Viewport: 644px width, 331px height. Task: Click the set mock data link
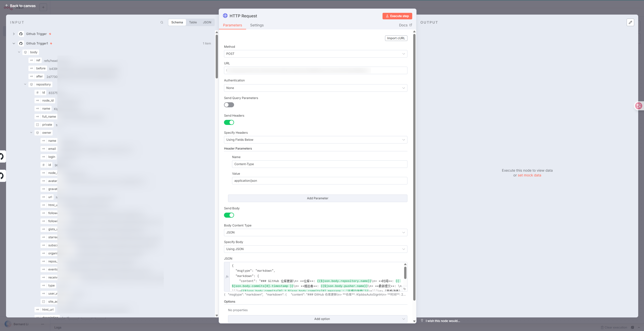click(529, 175)
